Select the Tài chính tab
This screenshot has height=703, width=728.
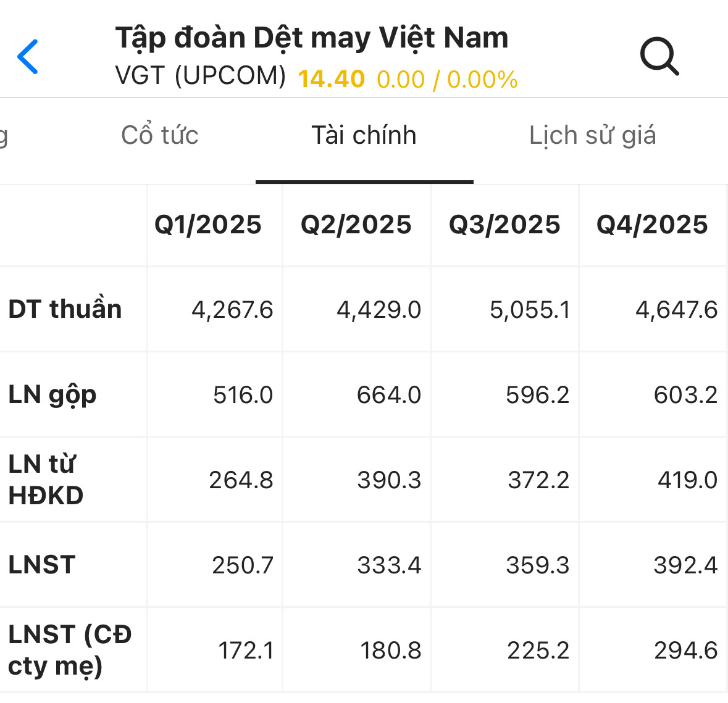[x=364, y=135]
